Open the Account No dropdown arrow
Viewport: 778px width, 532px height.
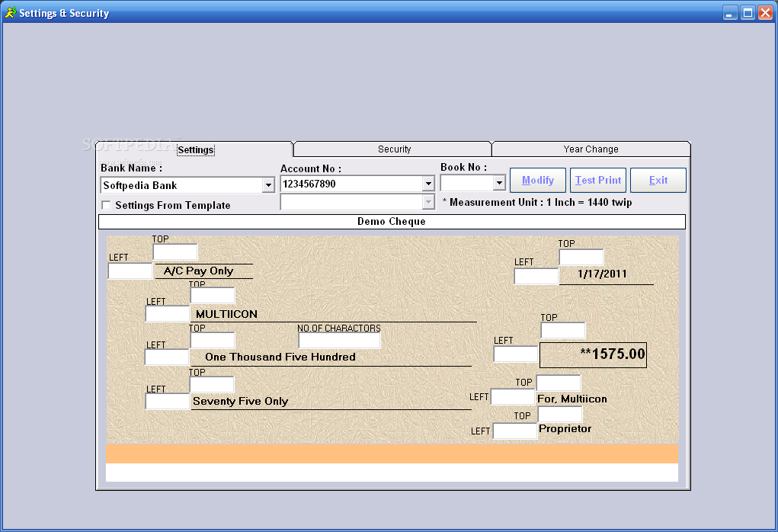tap(429, 184)
